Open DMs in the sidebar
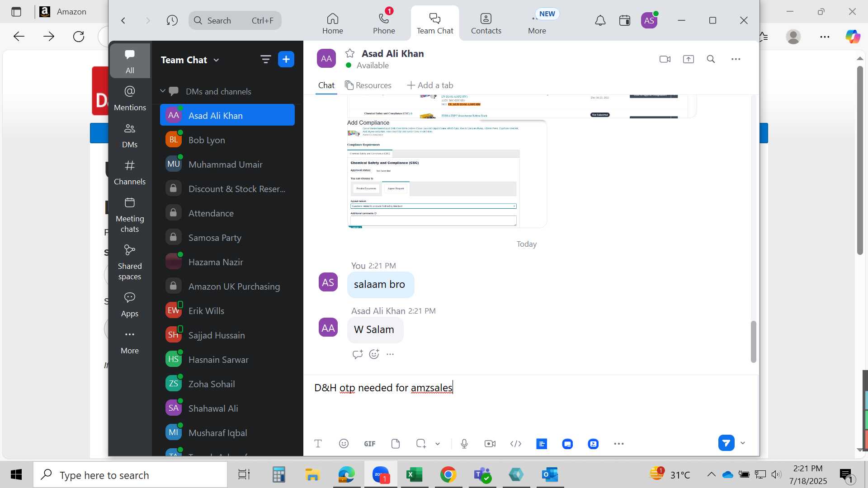 [130, 136]
